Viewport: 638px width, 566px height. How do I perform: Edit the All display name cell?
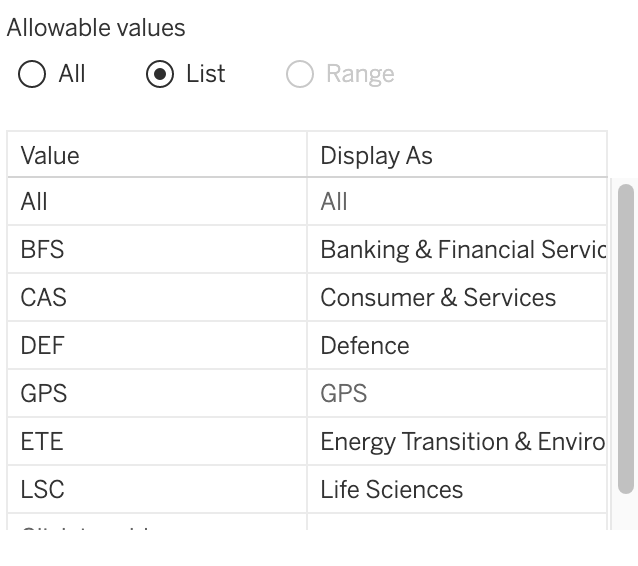coord(456,202)
